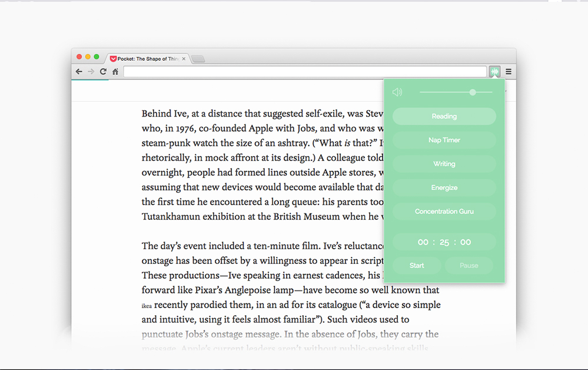Mute sound with the speaker icon

point(397,92)
